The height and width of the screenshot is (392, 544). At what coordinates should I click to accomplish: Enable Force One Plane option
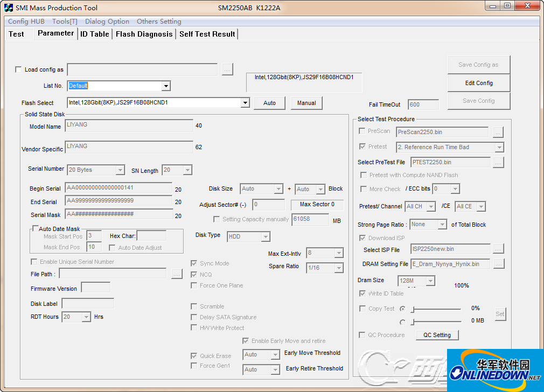[194, 285]
